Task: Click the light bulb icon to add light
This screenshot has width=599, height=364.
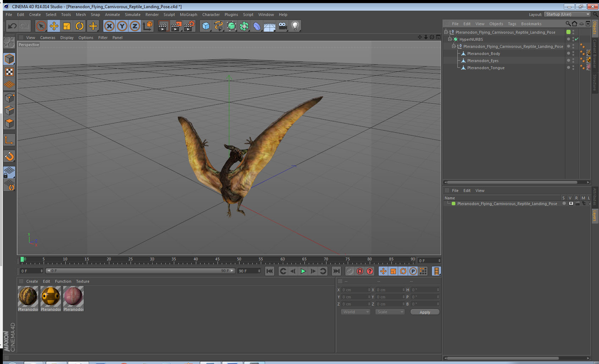Action: [295, 26]
